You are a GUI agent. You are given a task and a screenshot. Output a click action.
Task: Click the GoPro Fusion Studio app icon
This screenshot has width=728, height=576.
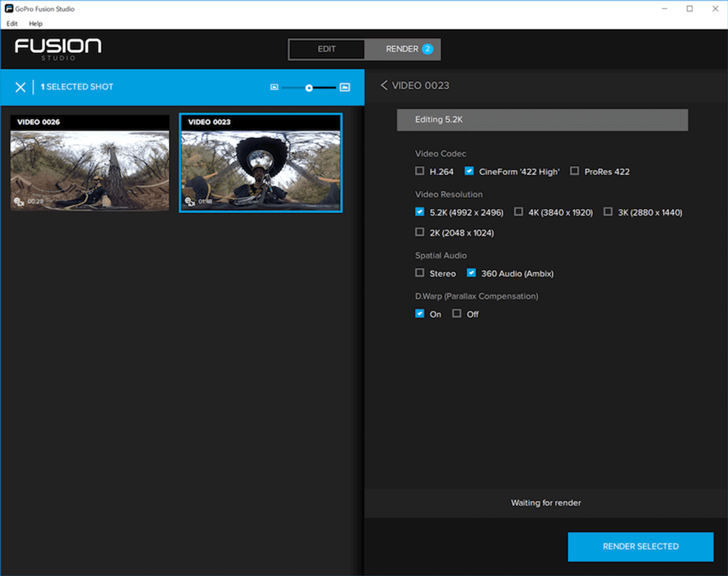pyautogui.click(x=9, y=9)
